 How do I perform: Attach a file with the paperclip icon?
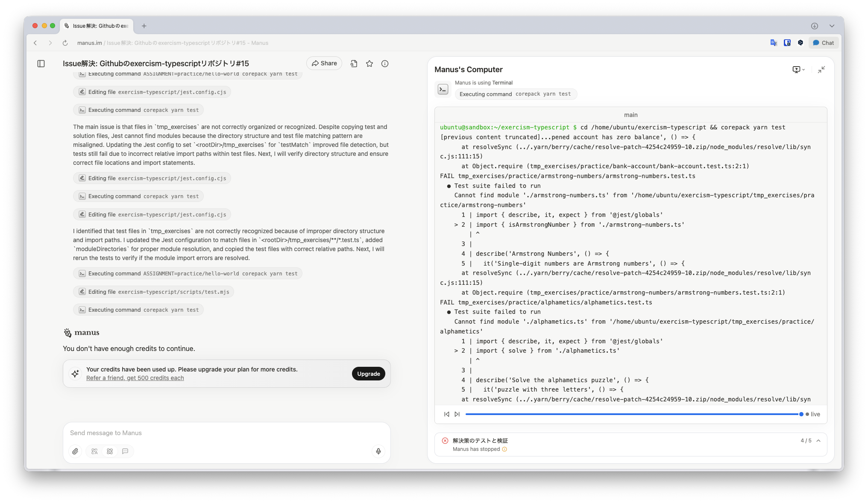(75, 451)
